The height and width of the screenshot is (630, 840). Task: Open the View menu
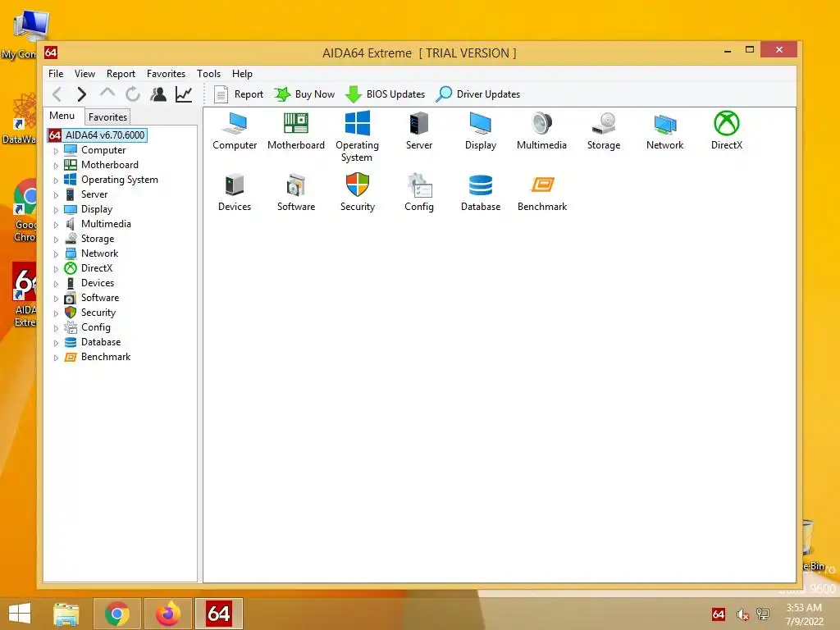pyautogui.click(x=84, y=73)
